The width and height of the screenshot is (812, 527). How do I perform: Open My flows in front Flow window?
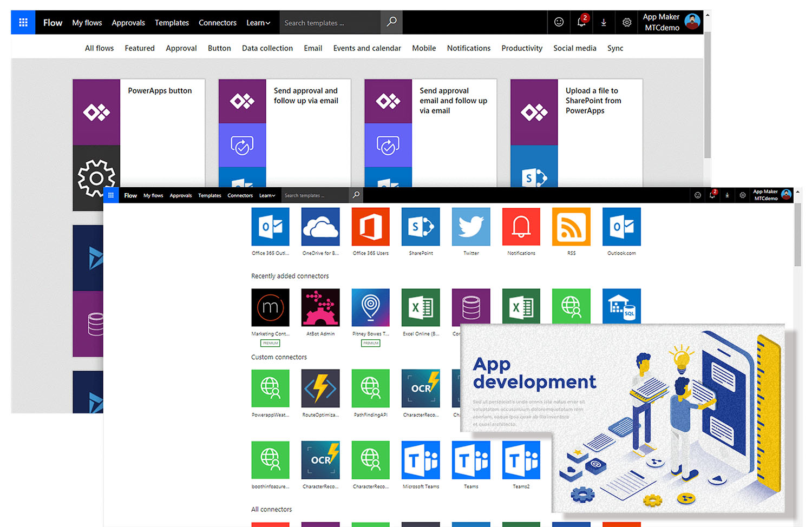click(x=153, y=195)
